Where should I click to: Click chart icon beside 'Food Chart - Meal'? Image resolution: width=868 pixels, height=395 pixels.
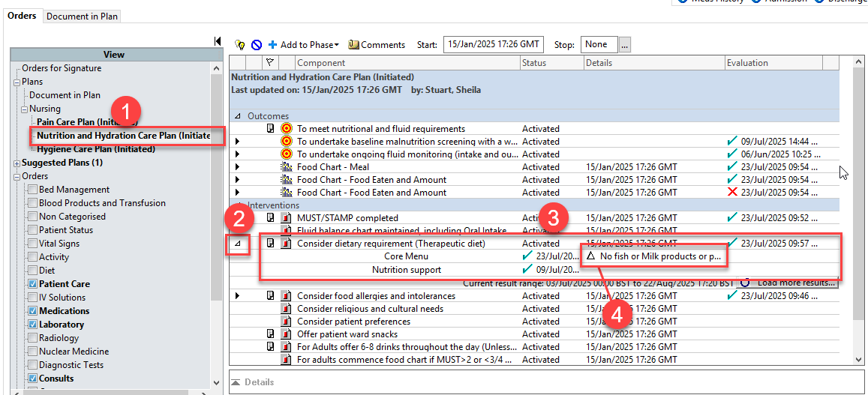coord(286,166)
